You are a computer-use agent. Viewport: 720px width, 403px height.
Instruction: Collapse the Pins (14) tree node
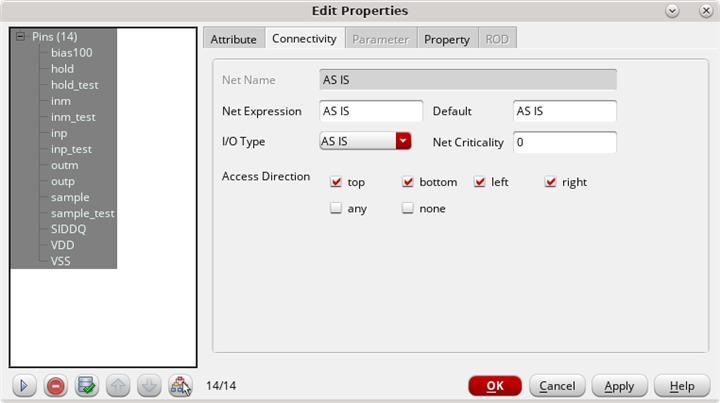(20, 37)
